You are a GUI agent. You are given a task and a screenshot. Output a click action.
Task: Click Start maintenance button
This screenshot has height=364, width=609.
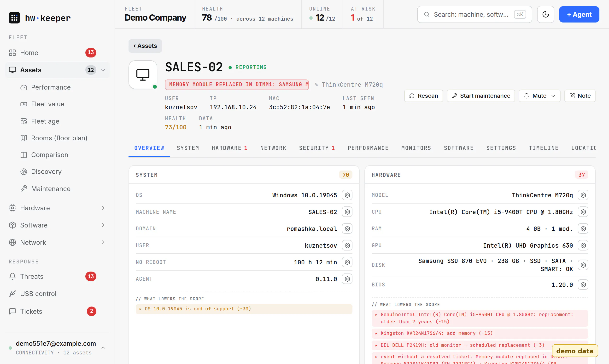[481, 96]
